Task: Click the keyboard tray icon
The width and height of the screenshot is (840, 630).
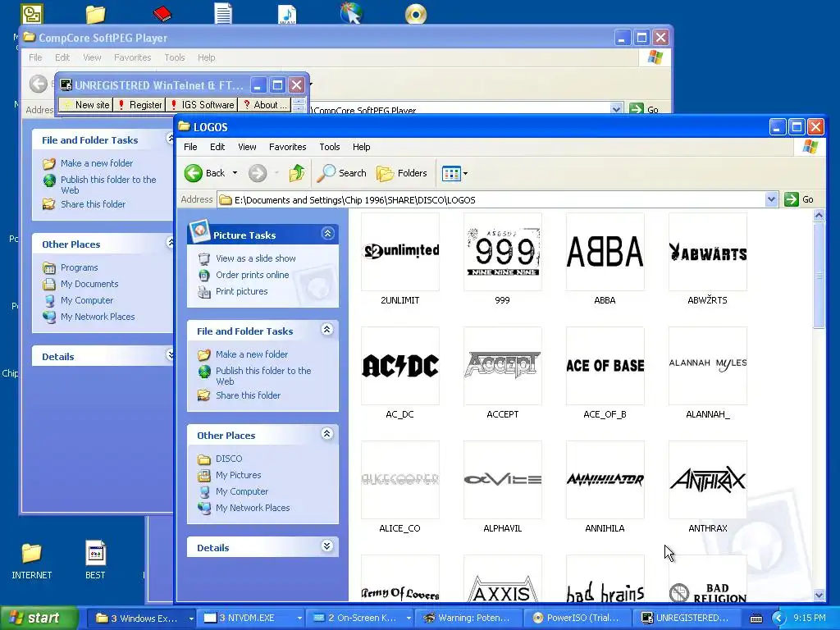Action: 756,619
